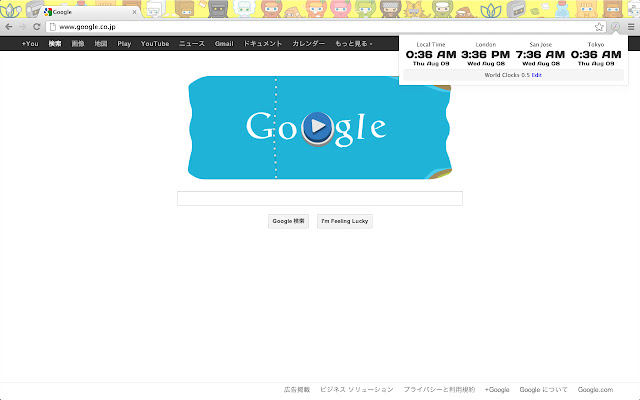Expand the もっと見る dropdown

coord(353,44)
